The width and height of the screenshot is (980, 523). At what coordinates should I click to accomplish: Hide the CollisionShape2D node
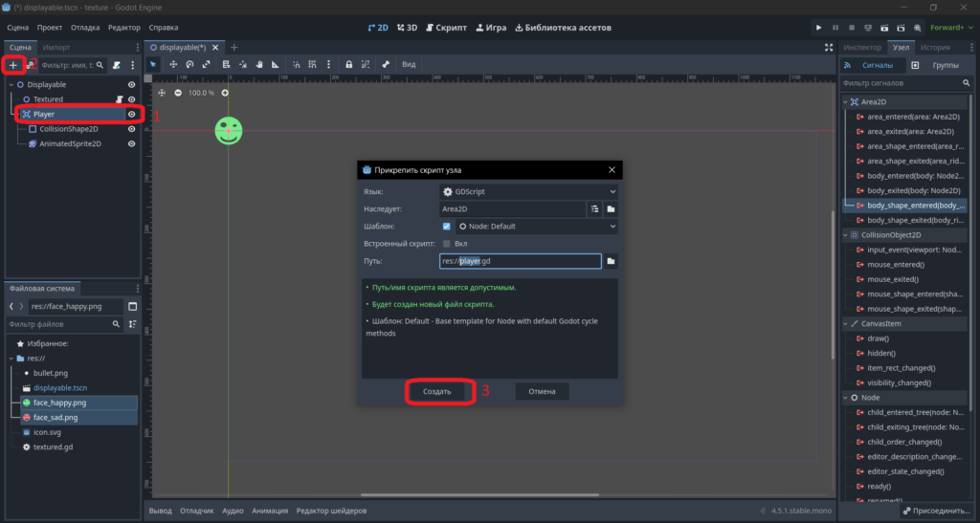click(131, 129)
